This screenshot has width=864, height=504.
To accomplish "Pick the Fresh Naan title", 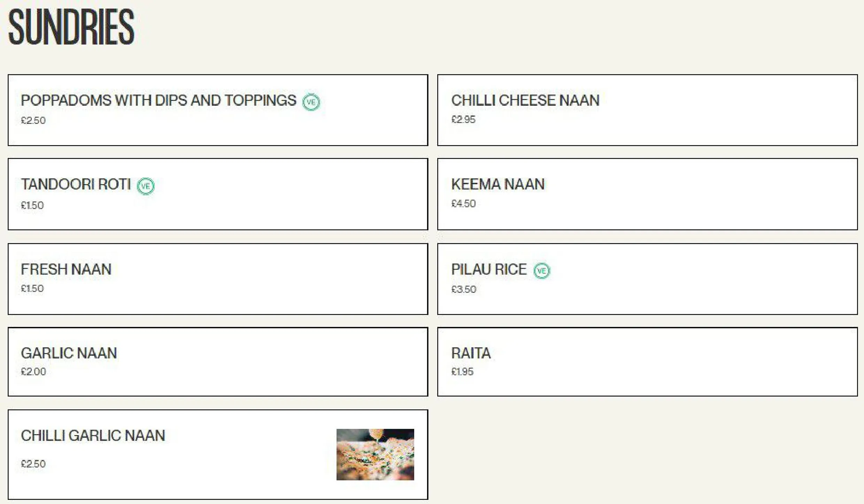I will pos(66,269).
